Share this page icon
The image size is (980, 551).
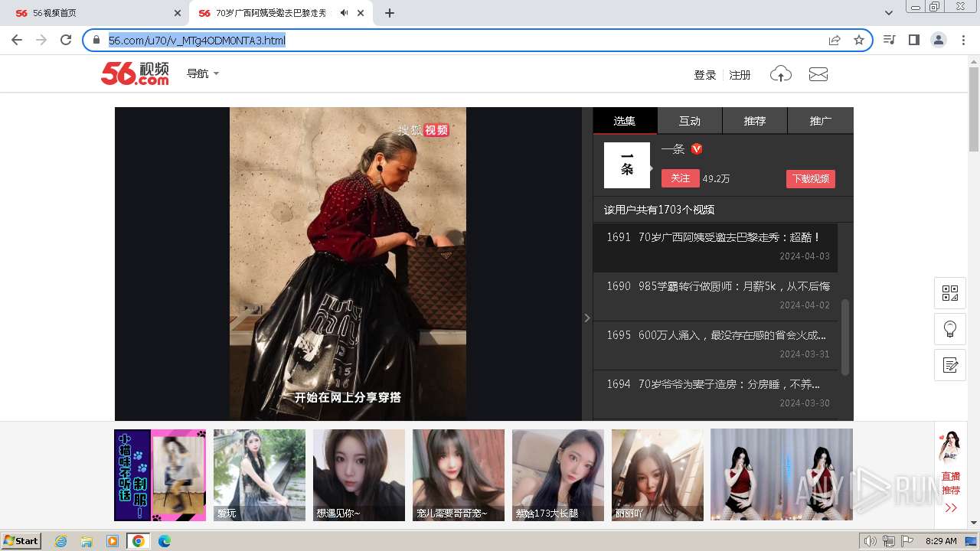835,40
